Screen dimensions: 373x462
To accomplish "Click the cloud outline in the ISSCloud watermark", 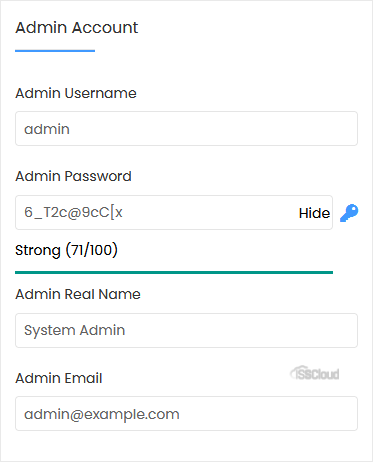I will (295, 372).
